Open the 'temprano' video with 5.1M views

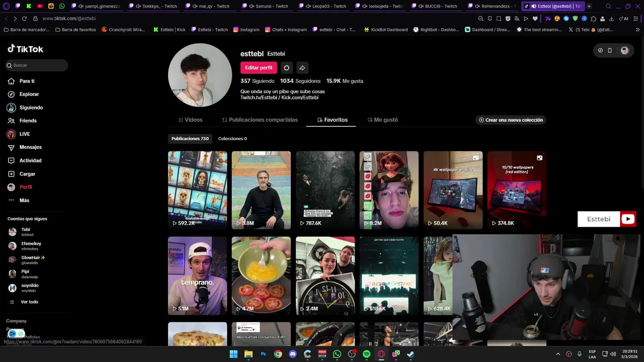(x=197, y=276)
